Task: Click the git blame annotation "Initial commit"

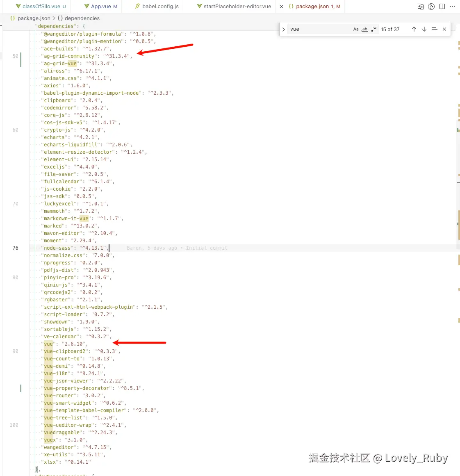Action: click(207, 248)
